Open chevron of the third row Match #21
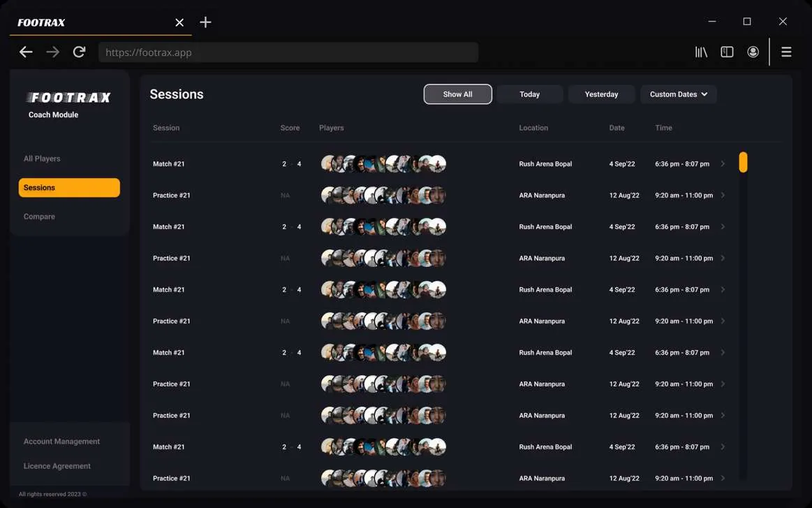Image resolution: width=812 pixels, height=508 pixels. pyautogui.click(x=723, y=226)
